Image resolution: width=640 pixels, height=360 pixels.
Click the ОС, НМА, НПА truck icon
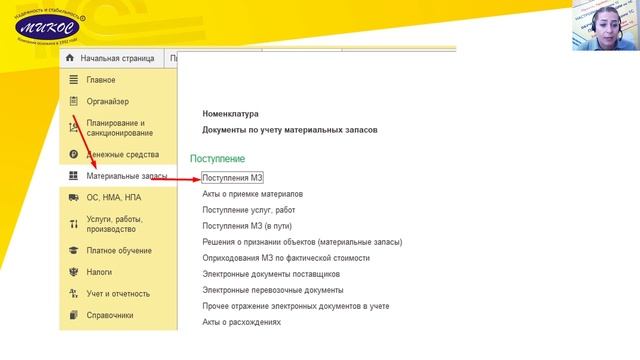(x=73, y=198)
